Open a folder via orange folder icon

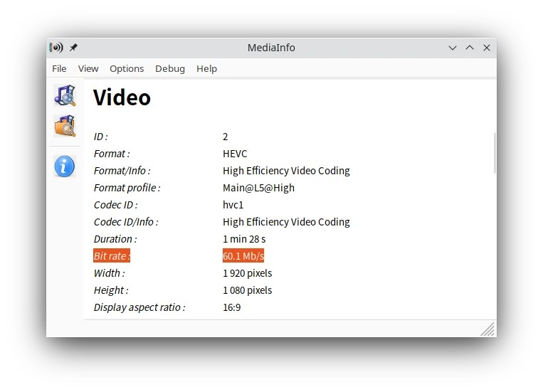(x=65, y=126)
